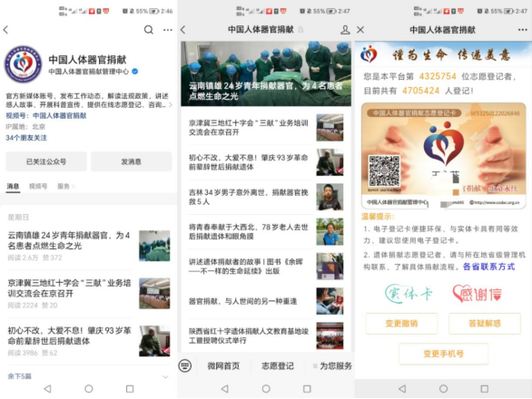The image size is (532, 399).
Task: Tap the 感谢信 heart option
Action: 478,294
